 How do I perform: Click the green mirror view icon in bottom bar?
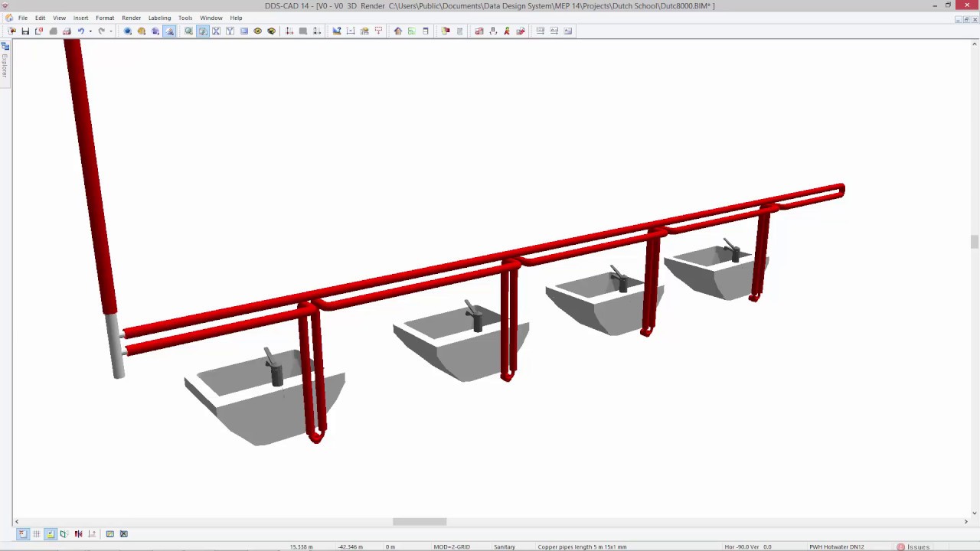64,533
